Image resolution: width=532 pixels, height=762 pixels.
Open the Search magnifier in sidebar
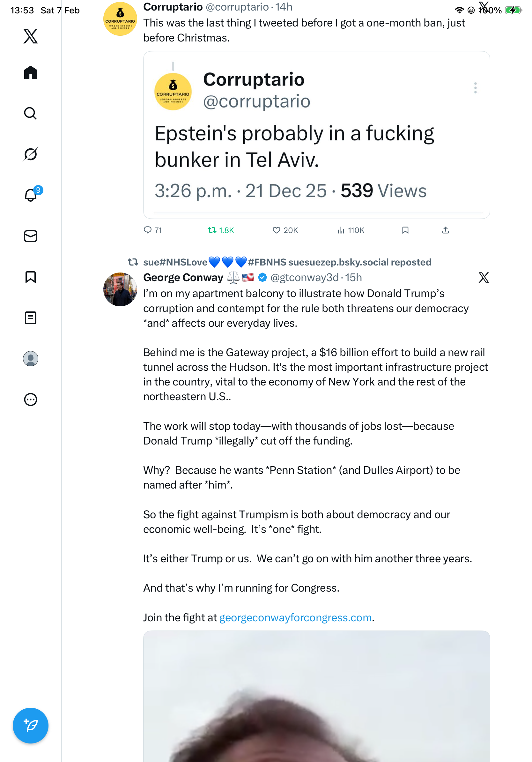pos(31,113)
